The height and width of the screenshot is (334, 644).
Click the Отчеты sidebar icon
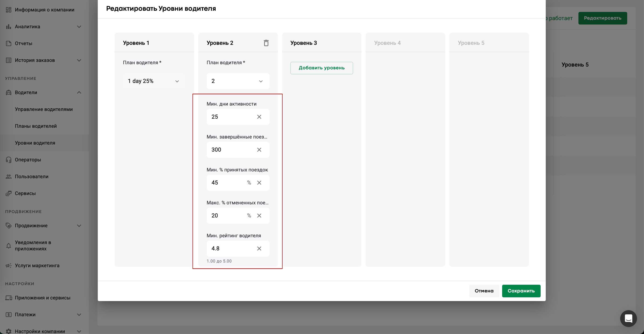click(8, 43)
